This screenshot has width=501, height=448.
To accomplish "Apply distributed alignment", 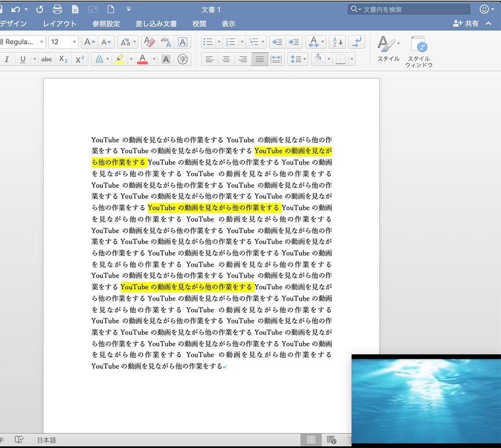I will click(x=276, y=59).
